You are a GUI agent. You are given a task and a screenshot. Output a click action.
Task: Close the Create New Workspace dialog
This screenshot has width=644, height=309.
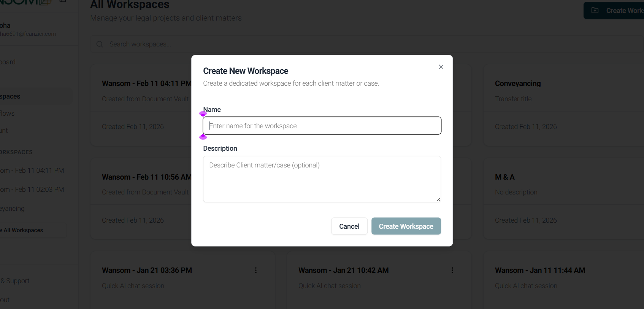441,67
